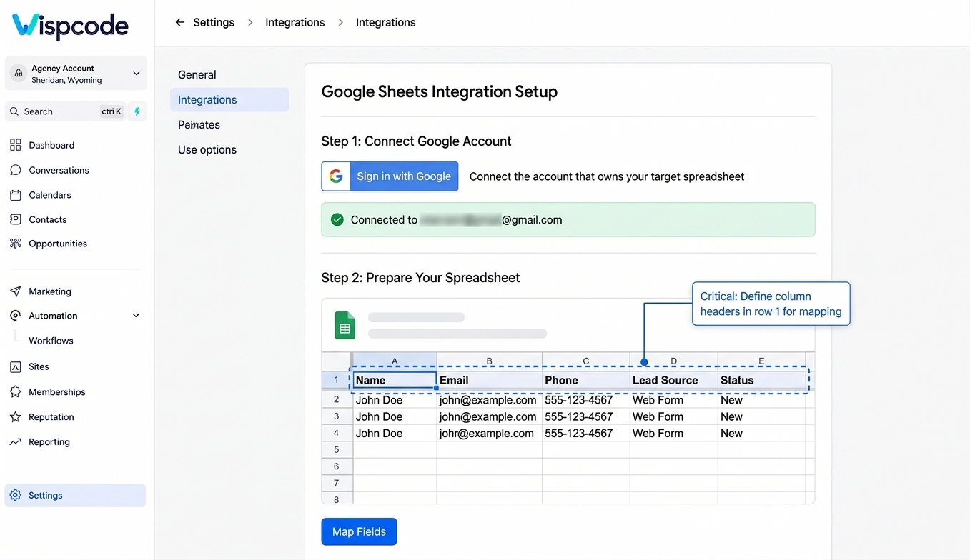Image resolution: width=970 pixels, height=560 pixels.
Task: Click the johr@example.com cell
Action: [490, 434]
